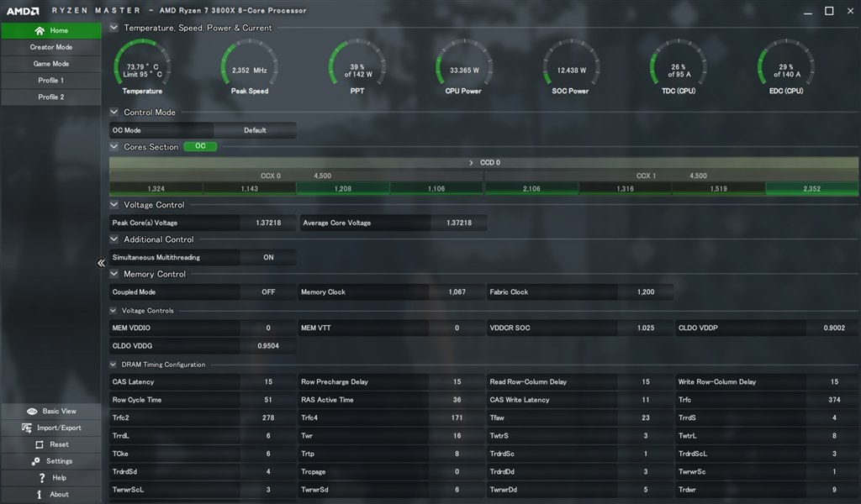Viewport: 861px width, 504px height.
Task: Click the SOC Power gauge
Action: [571, 67]
